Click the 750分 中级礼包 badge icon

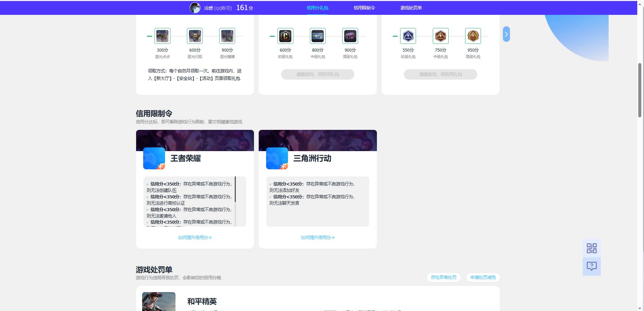441,36
